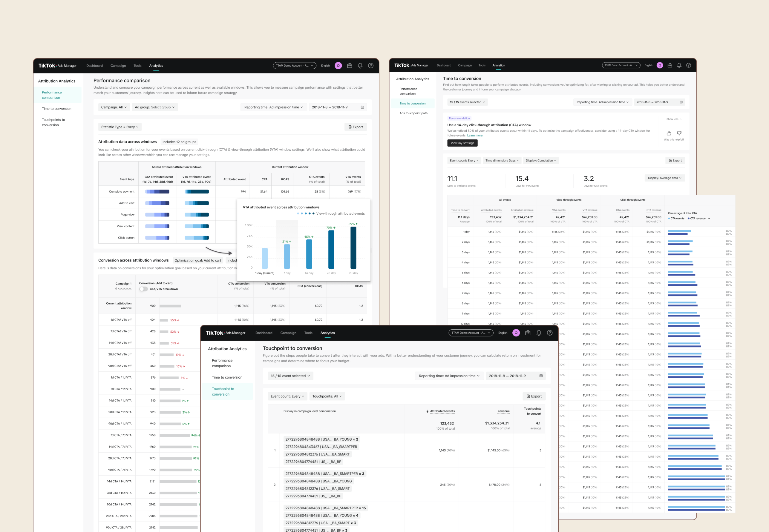Click thumbs up on the recommendation
This screenshot has width=769, height=532.
click(x=669, y=133)
